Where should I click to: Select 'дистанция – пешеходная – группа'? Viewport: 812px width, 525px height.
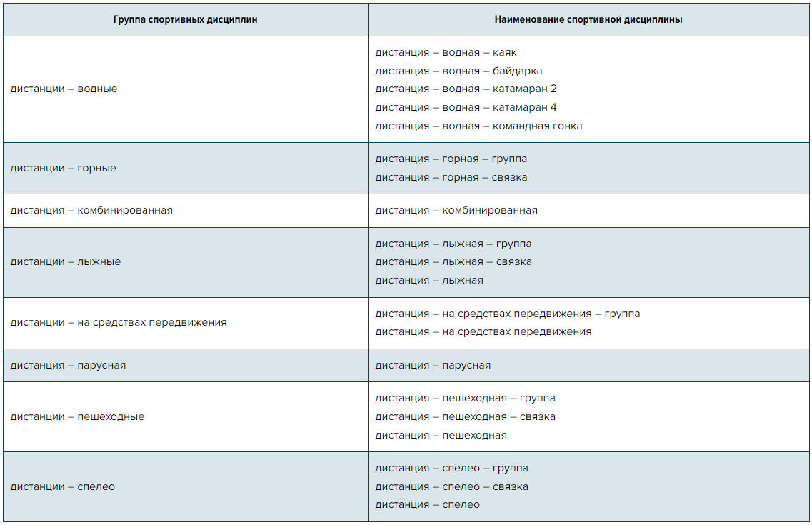(x=465, y=398)
